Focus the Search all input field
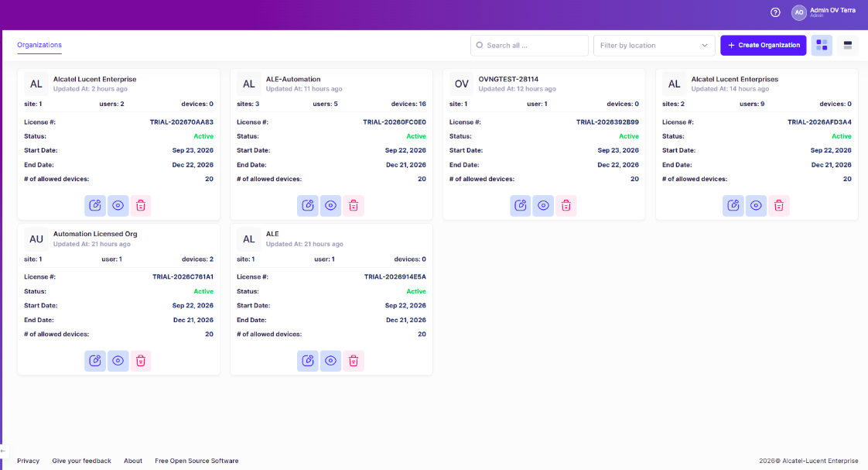Screen dimensions: 868x470 coord(529,46)
